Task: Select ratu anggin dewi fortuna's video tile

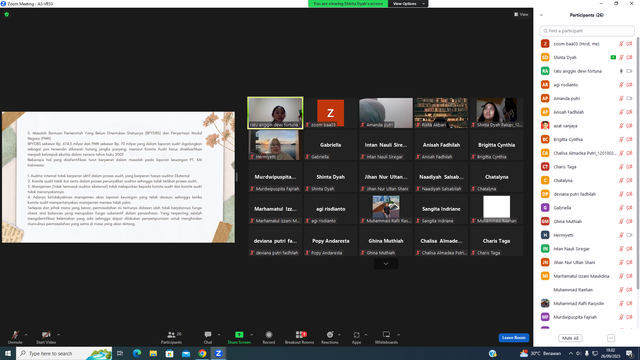Action: (x=275, y=113)
